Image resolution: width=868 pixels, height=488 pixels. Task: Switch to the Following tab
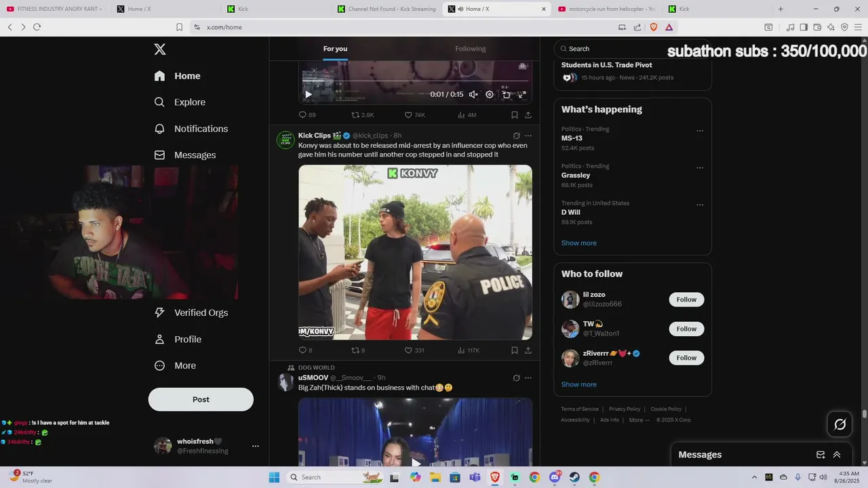471,49
